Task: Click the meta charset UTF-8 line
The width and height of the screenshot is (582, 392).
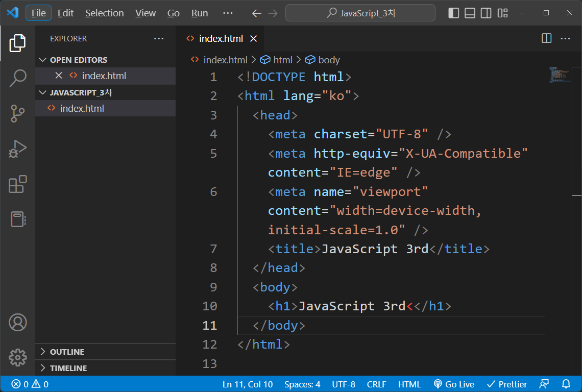Action: (x=360, y=134)
